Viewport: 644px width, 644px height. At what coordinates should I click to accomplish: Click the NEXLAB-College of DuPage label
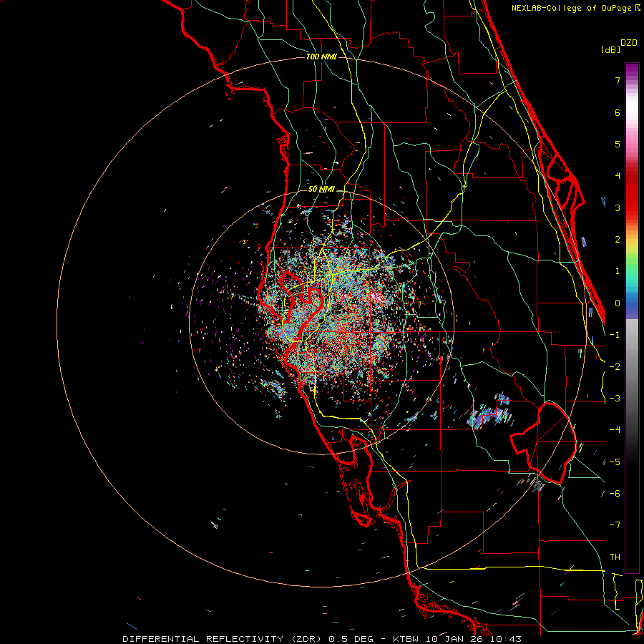tap(571, 8)
